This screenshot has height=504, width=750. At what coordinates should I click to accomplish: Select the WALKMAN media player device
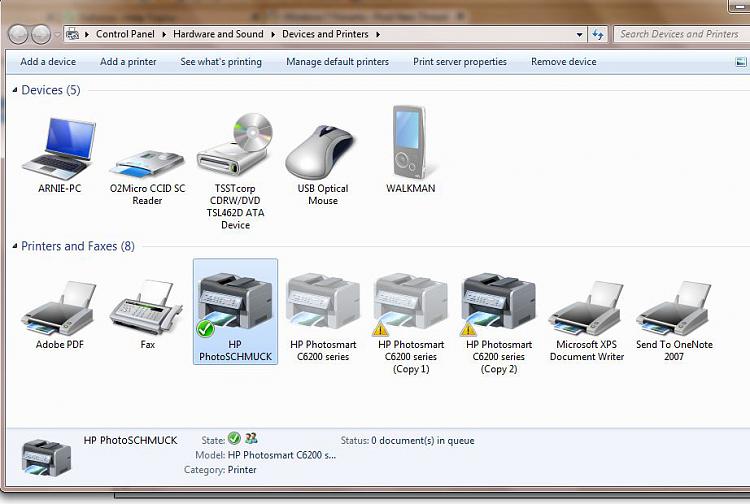[410, 149]
